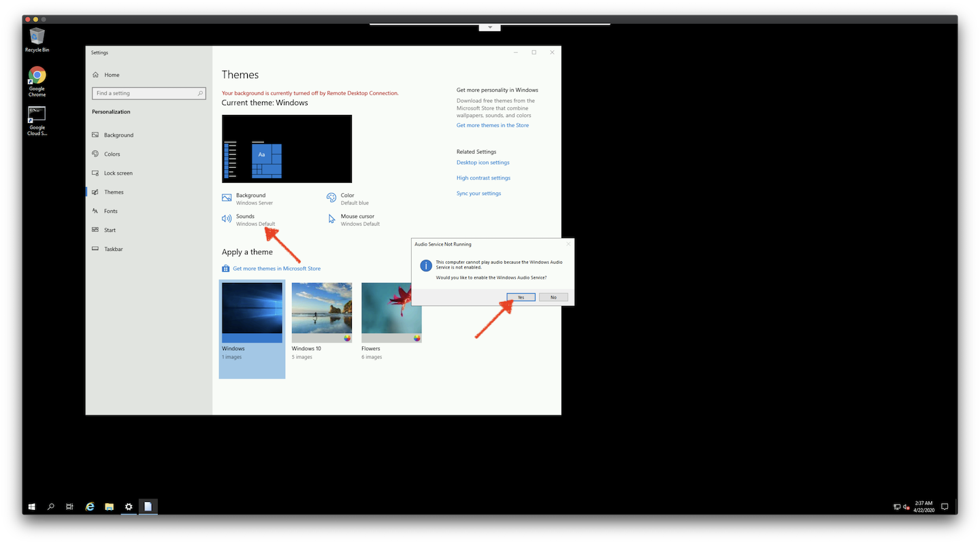Minimize the Settings window

(515, 52)
